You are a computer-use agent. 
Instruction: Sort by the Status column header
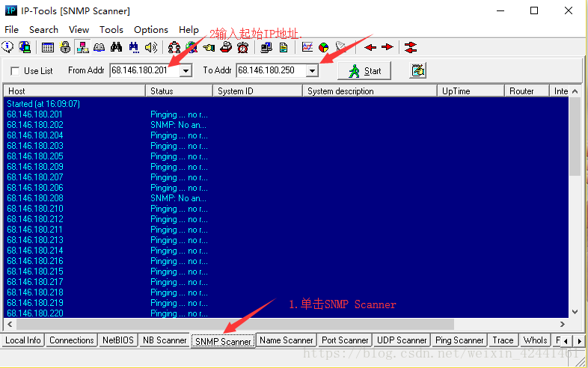point(179,91)
